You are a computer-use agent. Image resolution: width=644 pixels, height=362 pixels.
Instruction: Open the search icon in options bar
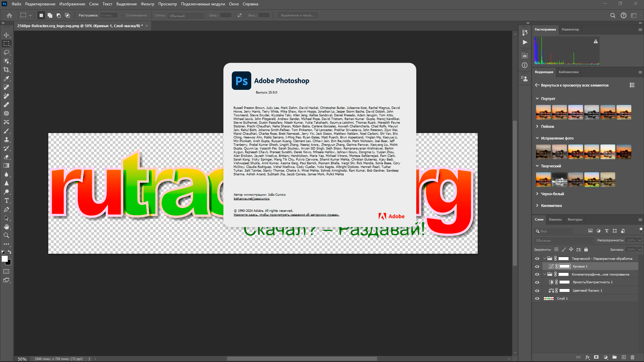click(613, 15)
